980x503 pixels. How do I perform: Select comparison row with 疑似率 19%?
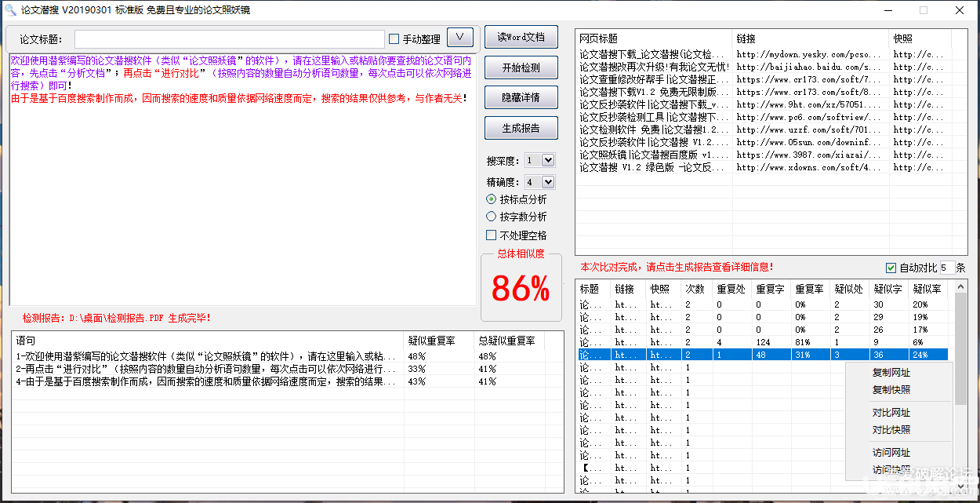pyautogui.click(x=763, y=317)
